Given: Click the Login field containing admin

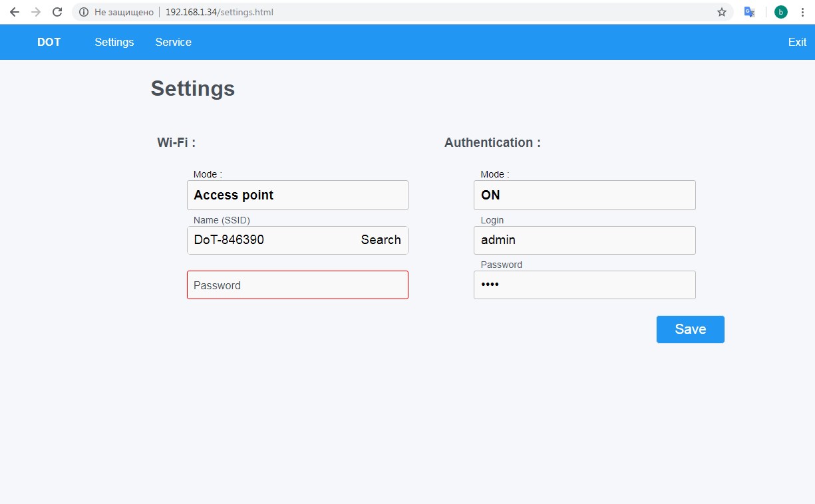Looking at the screenshot, I should tap(585, 240).
